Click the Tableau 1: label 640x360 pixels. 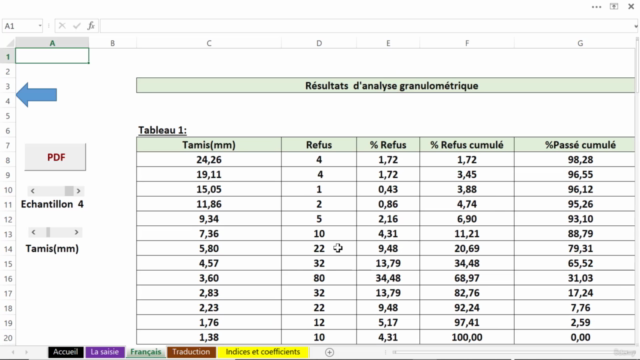tap(162, 130)
